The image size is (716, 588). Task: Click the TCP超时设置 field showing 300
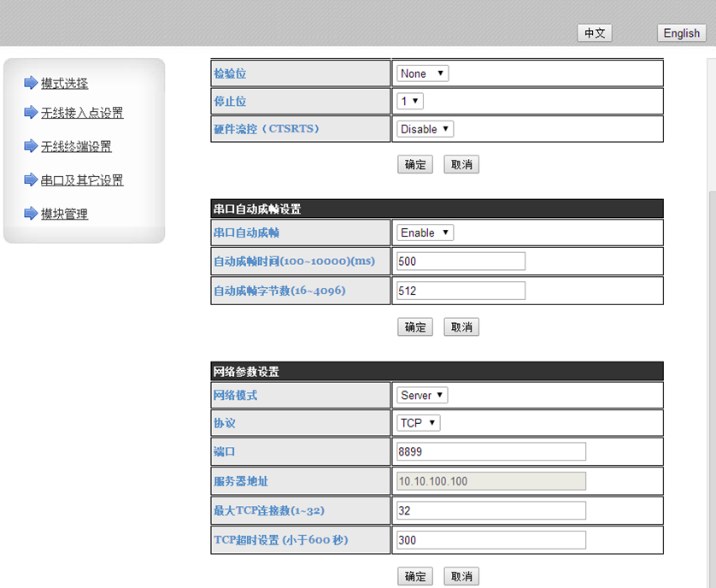pos(491,540)
